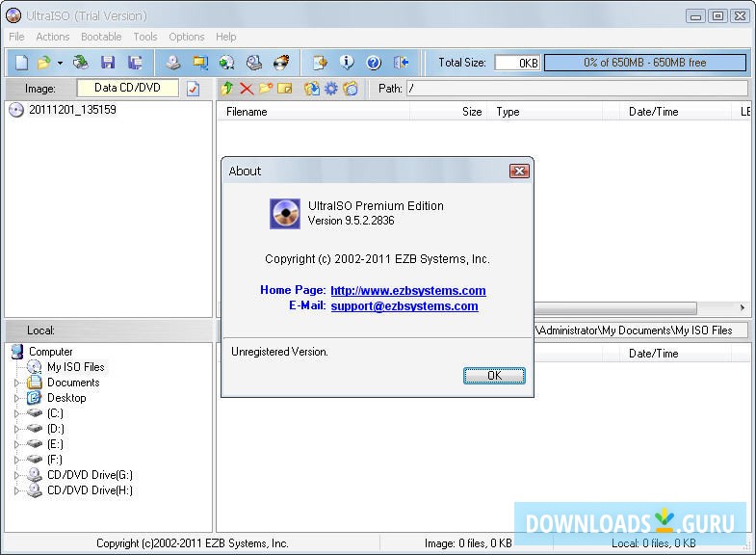Expand the CD/DVD Drive(H:) node
This screenshot has height=555, width=756.
click(x=17, y=490)
